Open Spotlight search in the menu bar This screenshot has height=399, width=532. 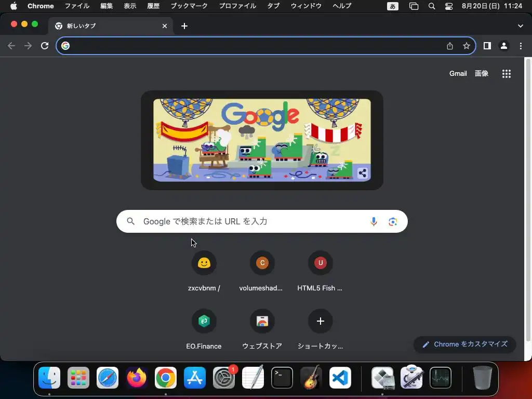[432, 6]
